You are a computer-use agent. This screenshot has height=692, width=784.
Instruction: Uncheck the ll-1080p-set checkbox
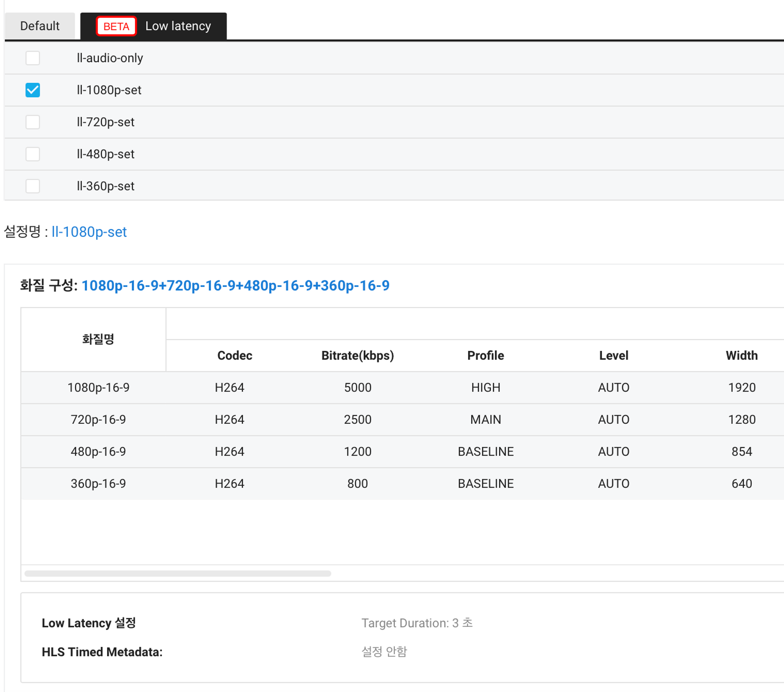pos(33,90)
